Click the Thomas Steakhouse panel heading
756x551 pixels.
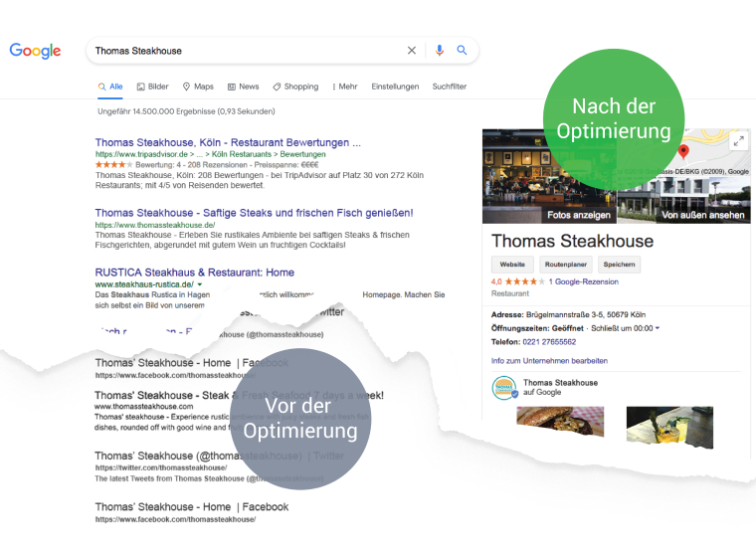pyautogui.click(x=572, y=241)
